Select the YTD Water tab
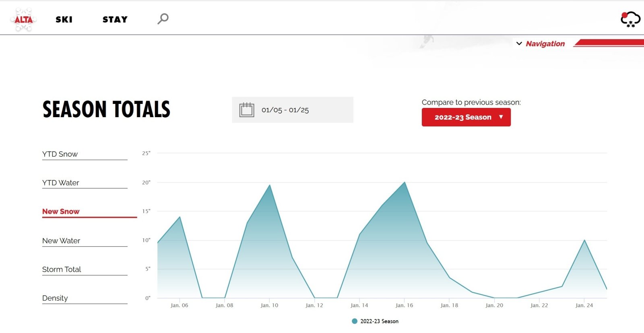 61,183
